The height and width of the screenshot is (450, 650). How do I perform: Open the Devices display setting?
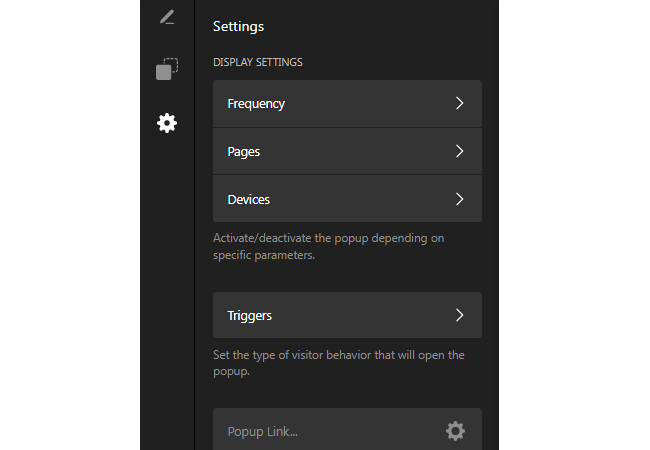347,199
